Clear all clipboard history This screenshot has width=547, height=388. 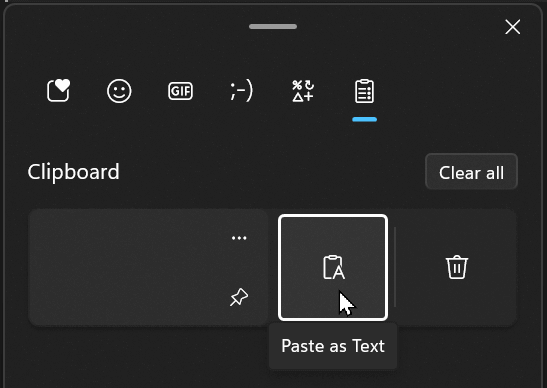471,172
